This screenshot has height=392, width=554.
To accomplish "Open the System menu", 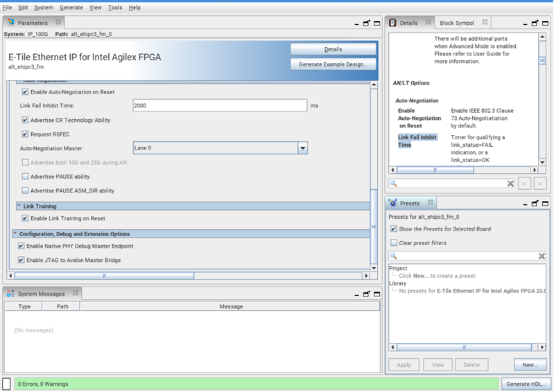I will [44, 8].
